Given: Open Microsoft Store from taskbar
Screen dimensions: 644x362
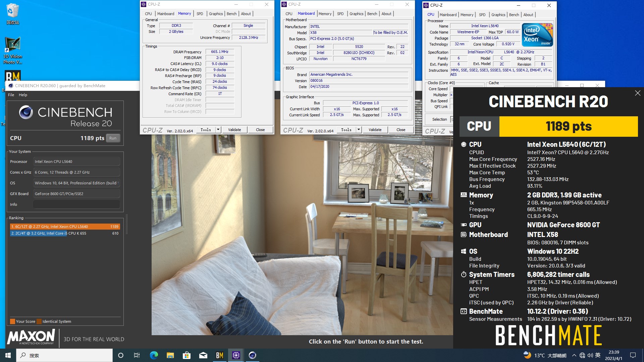Looking at the screenshot, I should [x=186, y=355].
